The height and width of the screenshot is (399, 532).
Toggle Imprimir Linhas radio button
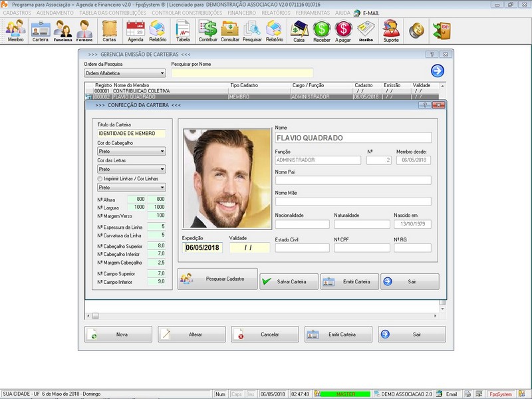(100, 178)
